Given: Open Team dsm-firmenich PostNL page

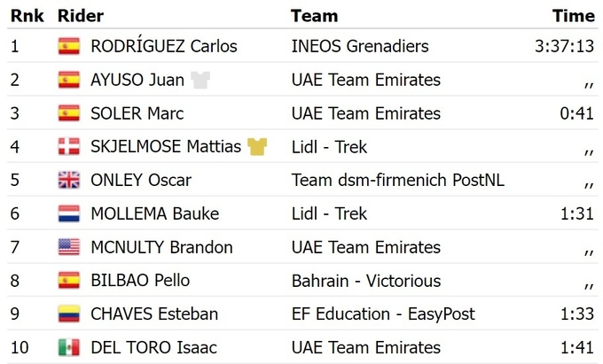Looking at the screenshot, I should (398, 181).
